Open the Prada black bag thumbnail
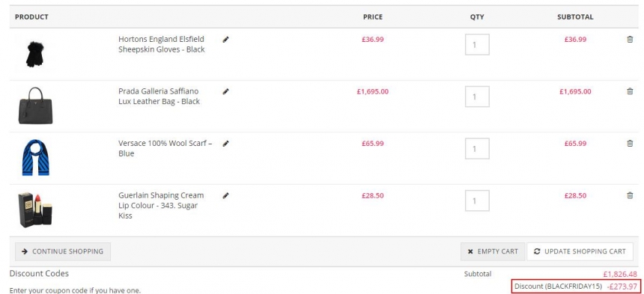 pyautogui.click(x=35, y=105)
